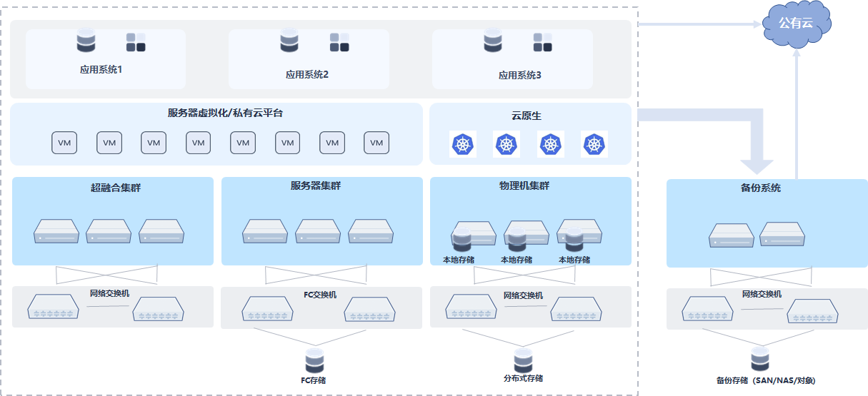868x396 pixels.
Task: Click the left server in 备份系统
Action: [732, 235]
